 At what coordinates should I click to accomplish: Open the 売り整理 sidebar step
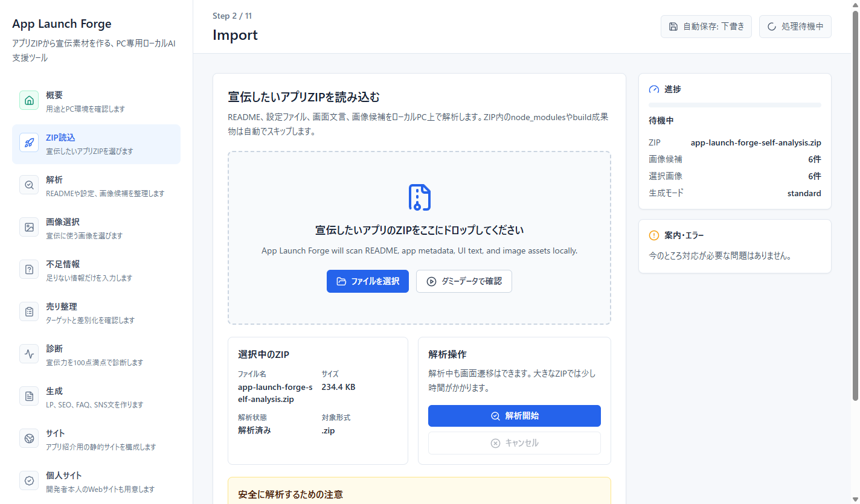(96, 313)
